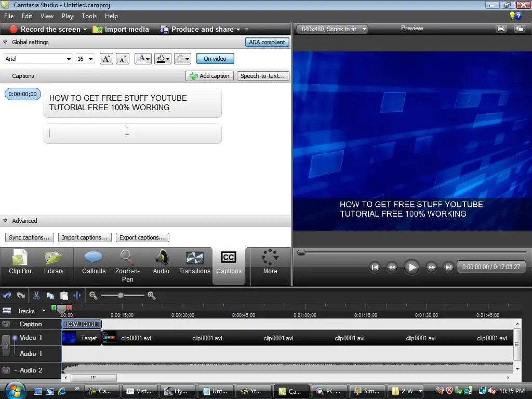Click the empty second caption box
The width and height of the screenshot is (532, 399).
[132, 134]
